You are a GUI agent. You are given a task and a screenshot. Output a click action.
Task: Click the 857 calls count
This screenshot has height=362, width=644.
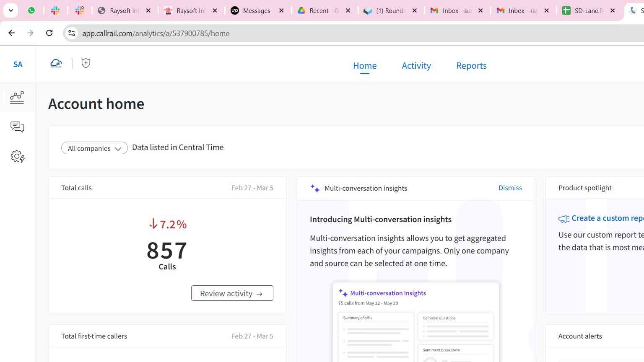pos(167,251)
